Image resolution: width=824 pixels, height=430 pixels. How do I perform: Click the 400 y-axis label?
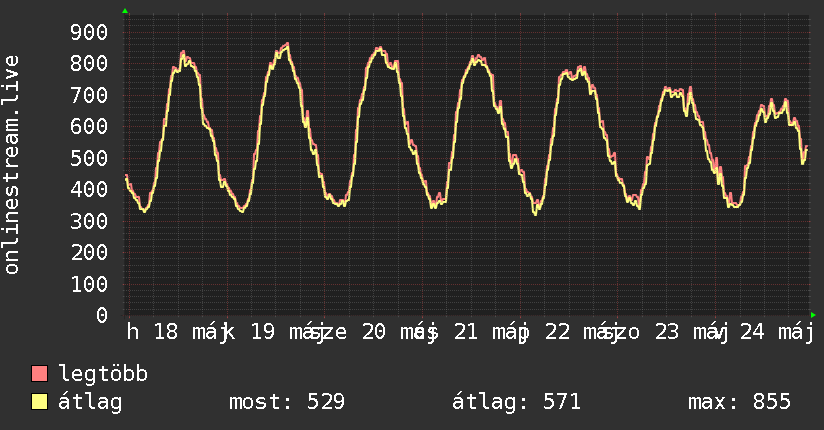pyautogui.click(x=89, y=190)
